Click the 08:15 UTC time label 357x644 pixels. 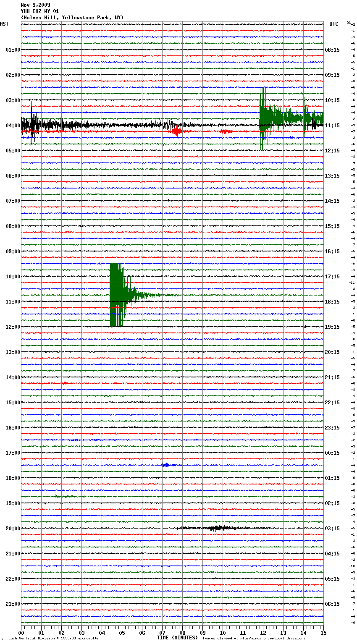[332, 50]
